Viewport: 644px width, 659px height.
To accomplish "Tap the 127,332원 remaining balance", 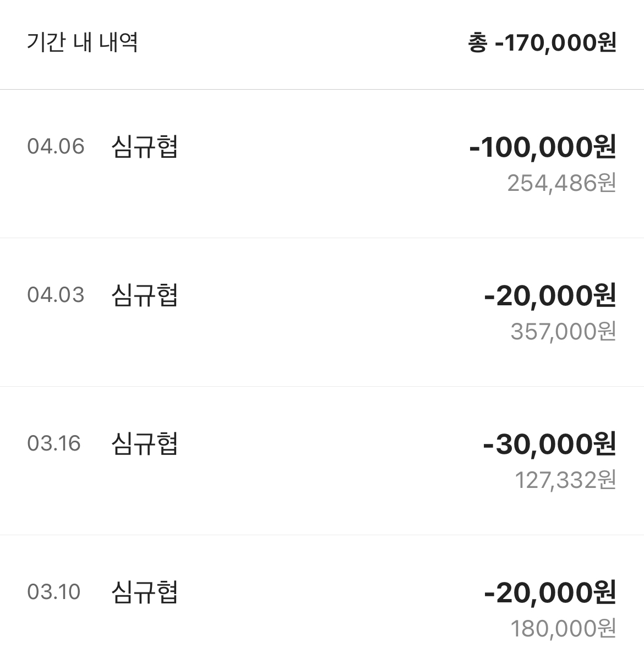I will (x=566, y=480).
